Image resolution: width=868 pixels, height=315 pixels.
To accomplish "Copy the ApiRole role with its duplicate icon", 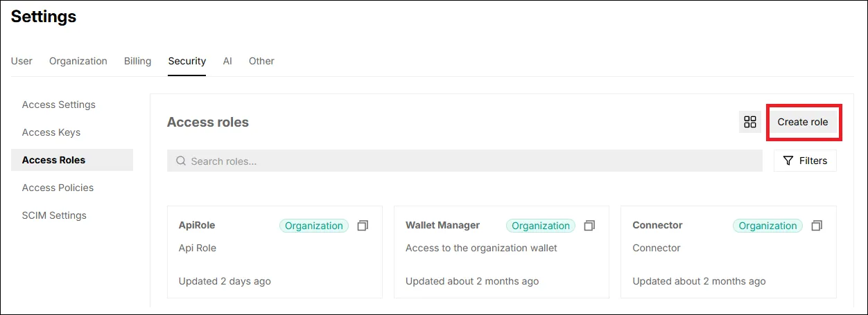I will click(x=363, y=226).
